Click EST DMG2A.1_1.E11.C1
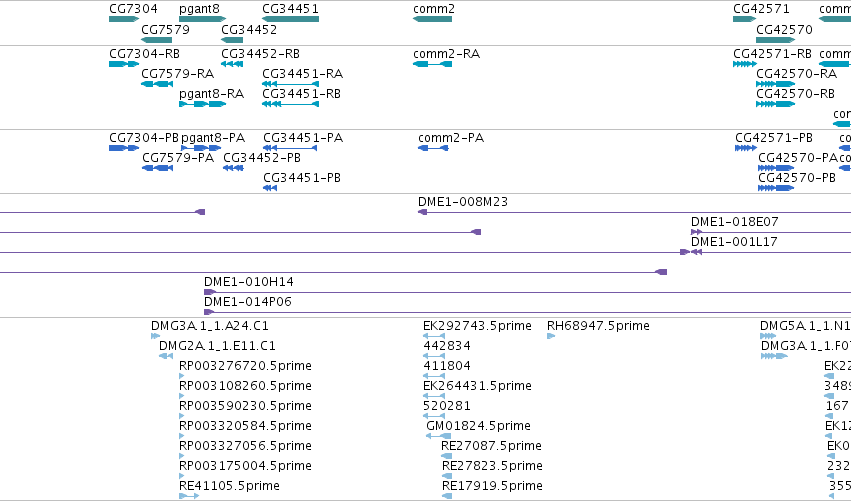 [217, 346]
